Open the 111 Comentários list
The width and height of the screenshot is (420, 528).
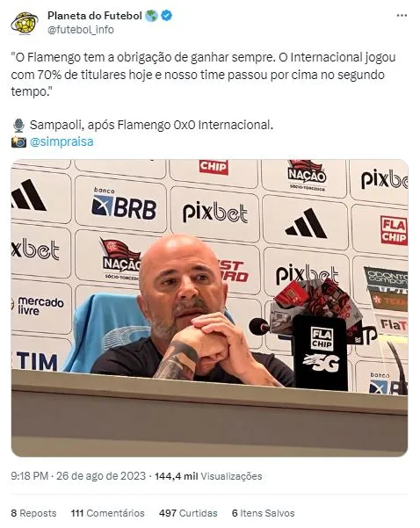pos(108,513)
